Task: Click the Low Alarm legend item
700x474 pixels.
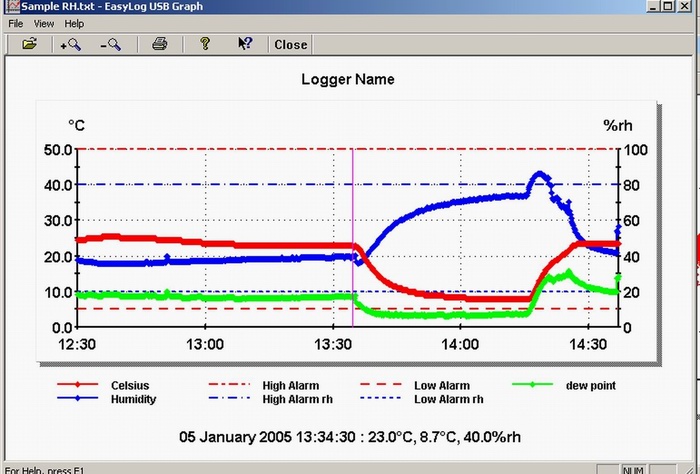Action: 441,385
